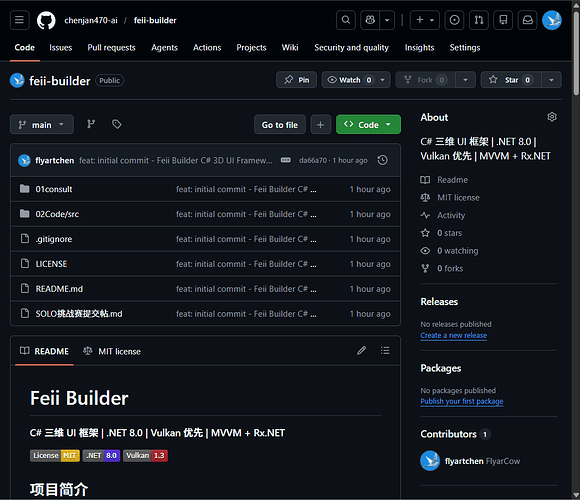
Task: Toggle Star on the feii-builder repository
Action: click(x=511, y=80)
